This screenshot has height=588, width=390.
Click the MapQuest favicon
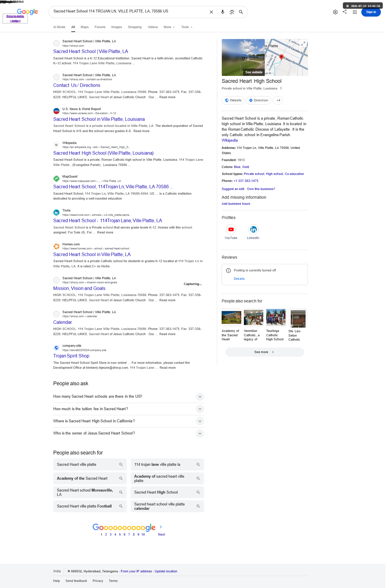point(56,178)
